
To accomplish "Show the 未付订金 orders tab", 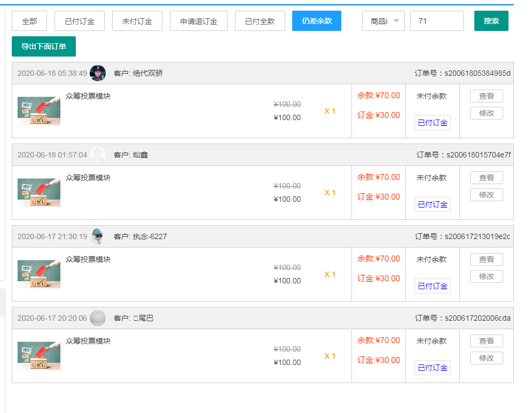I will [x=137, y=21].
